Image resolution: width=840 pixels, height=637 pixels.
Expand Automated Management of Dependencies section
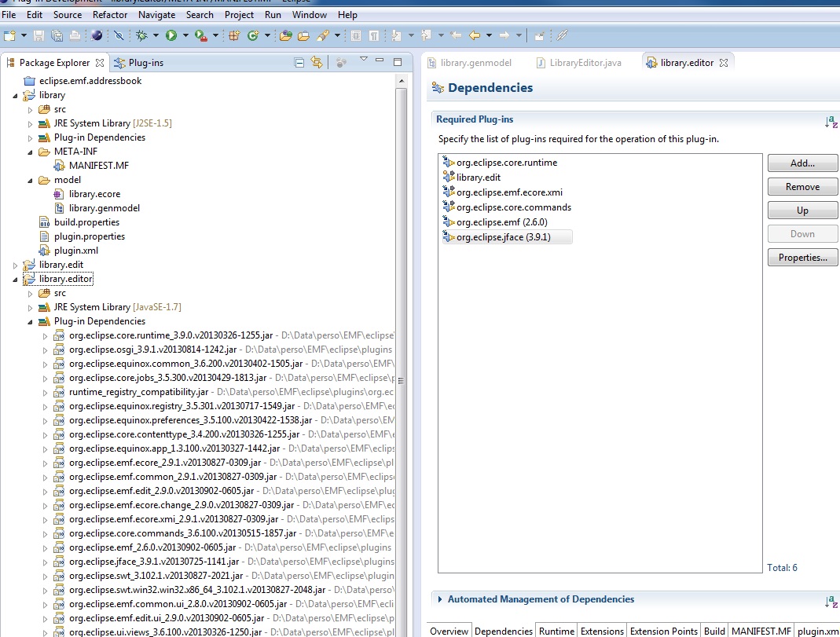(x=440, y=599)
